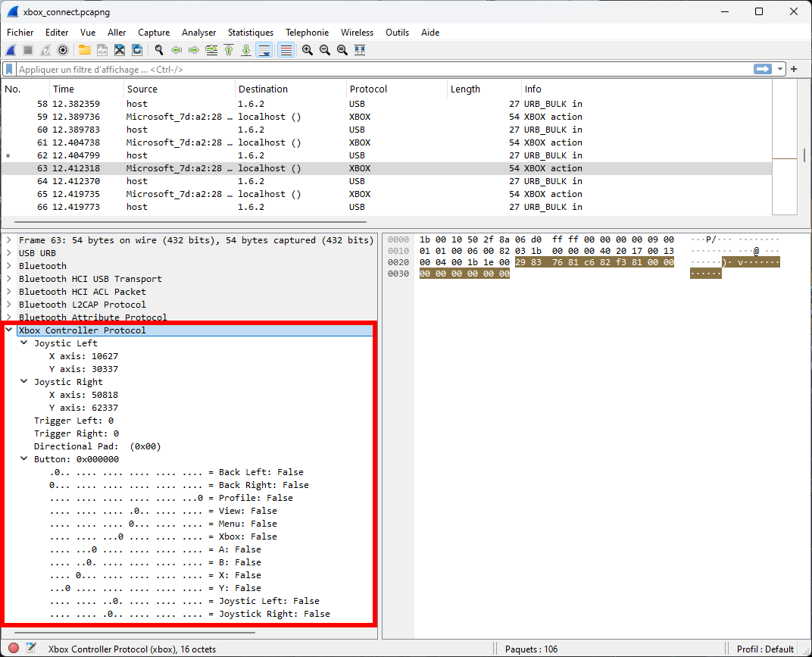
Task: Sort by Destination column header
Action: coord(291,89)
